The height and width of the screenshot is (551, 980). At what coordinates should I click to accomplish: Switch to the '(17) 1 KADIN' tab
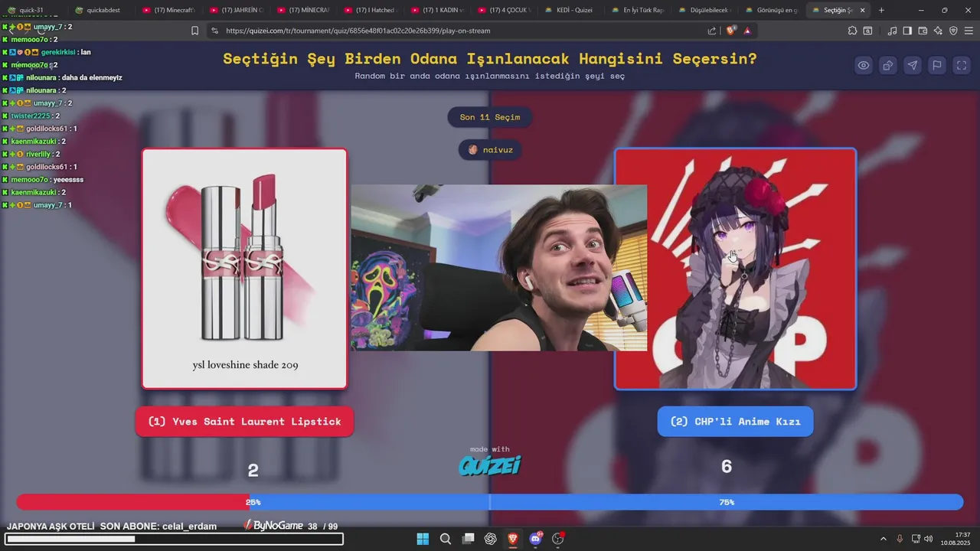436,10
